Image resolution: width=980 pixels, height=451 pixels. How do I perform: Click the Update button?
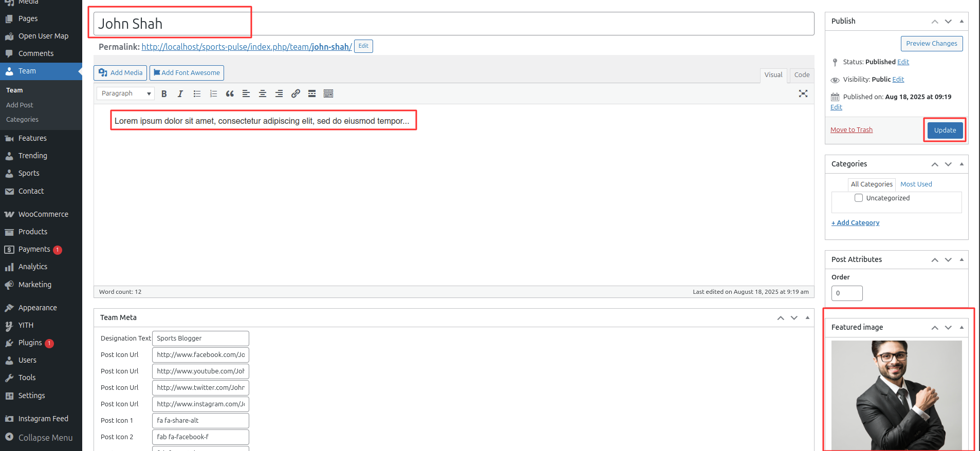pyautogui.click(x=945, y=130)
